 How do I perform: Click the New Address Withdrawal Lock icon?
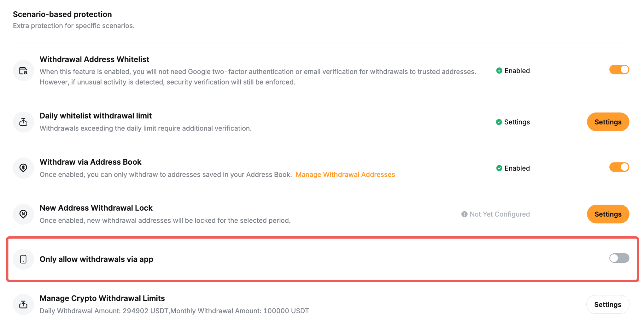click(23, 214)
